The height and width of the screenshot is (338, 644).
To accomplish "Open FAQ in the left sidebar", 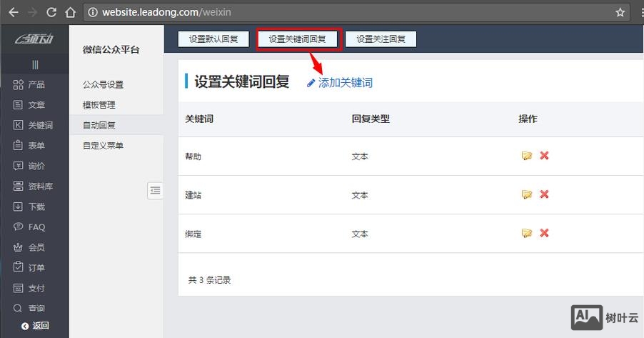I will click(29, 227).
